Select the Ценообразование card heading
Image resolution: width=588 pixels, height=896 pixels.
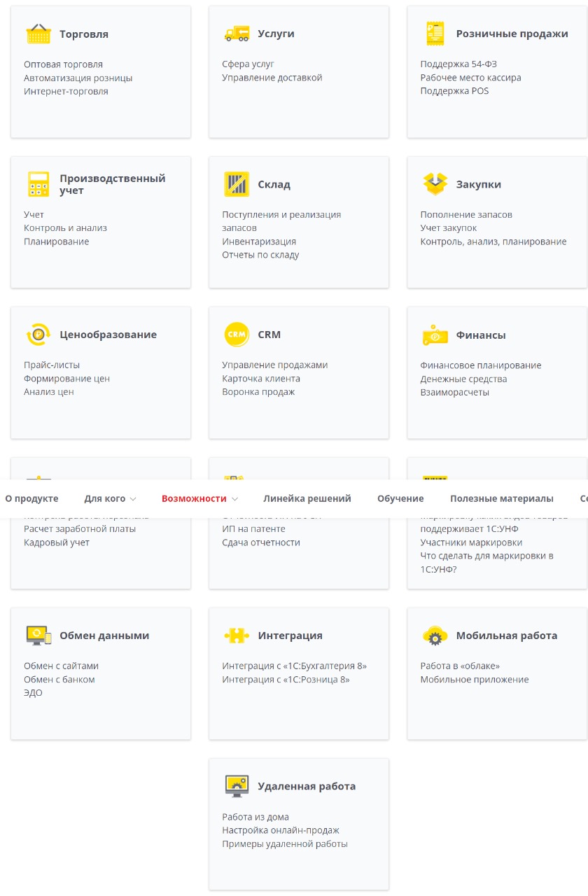tap(108, 335)
